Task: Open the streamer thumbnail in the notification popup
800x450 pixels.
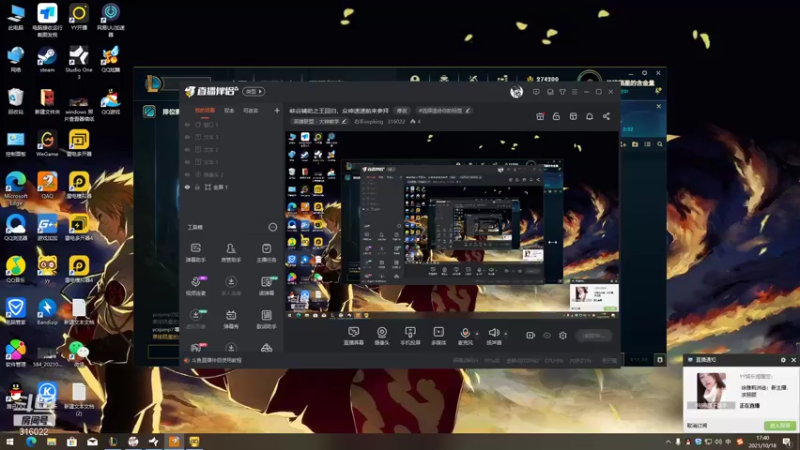Action: [x=711, y=391]
